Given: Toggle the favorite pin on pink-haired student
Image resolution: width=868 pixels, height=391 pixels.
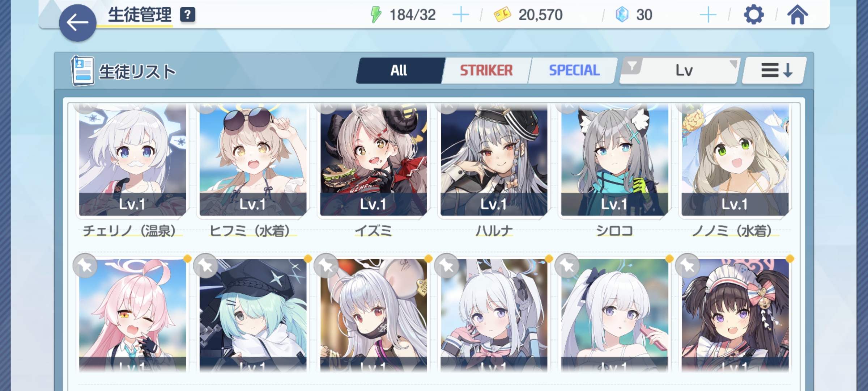Looking at the screenshot, I should [x=85, y=266].
